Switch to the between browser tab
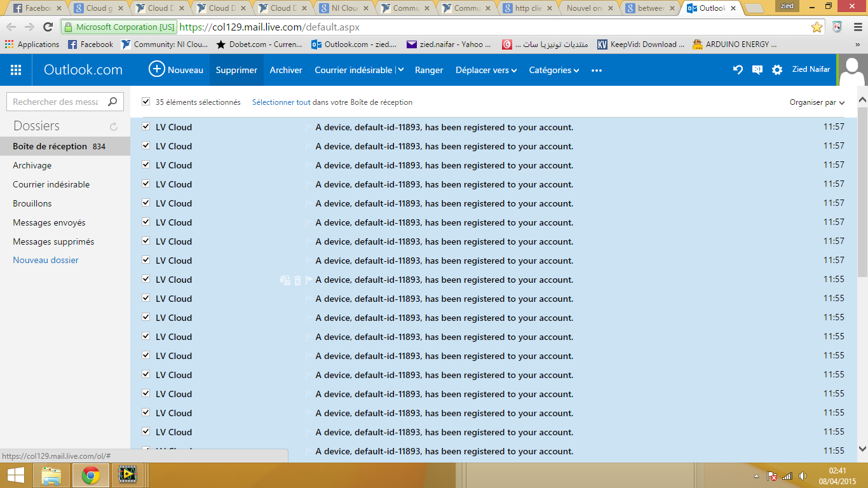 pos(651,8)
